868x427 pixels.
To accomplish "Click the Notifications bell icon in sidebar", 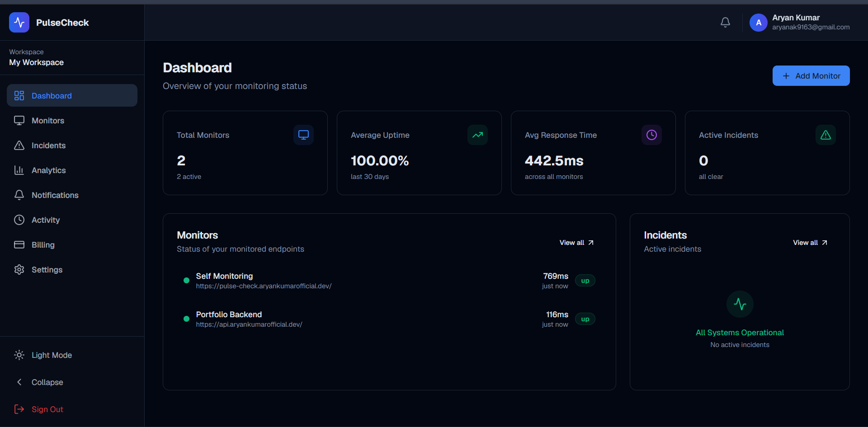I will [x=19, y=195].
